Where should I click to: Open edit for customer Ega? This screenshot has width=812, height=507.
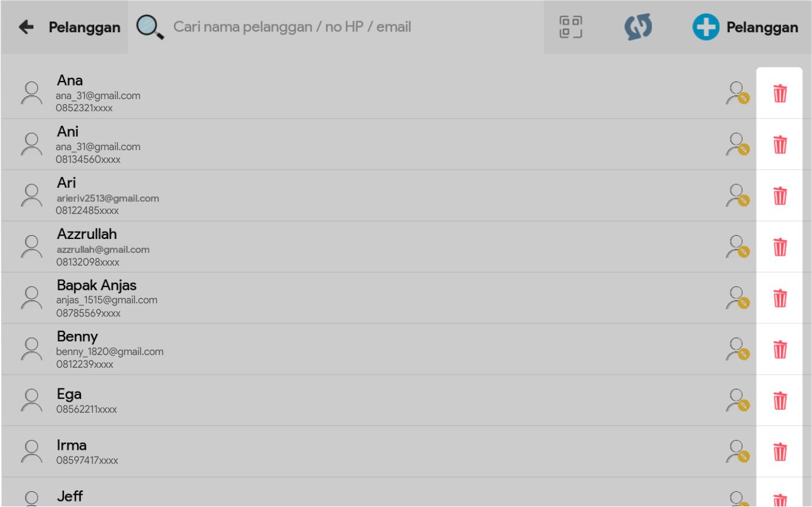point(737,401)
